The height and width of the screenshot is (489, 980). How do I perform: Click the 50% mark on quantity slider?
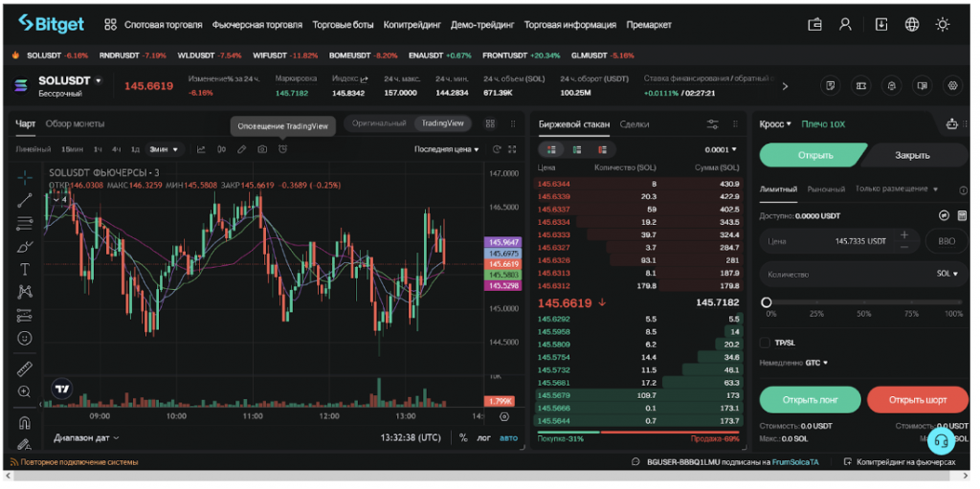coord(864,302)
